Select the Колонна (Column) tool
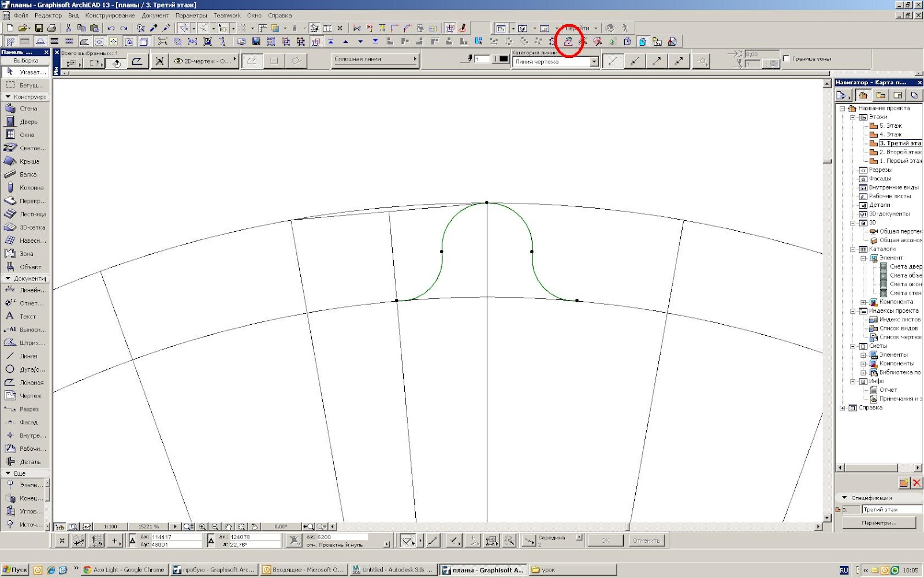924x578 pixels. [25, 188]
